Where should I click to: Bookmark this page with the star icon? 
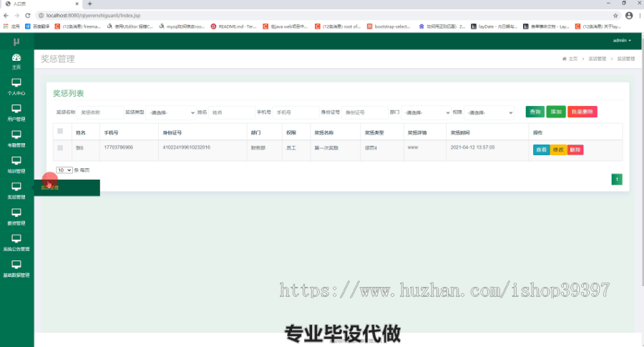pos(615,16)
